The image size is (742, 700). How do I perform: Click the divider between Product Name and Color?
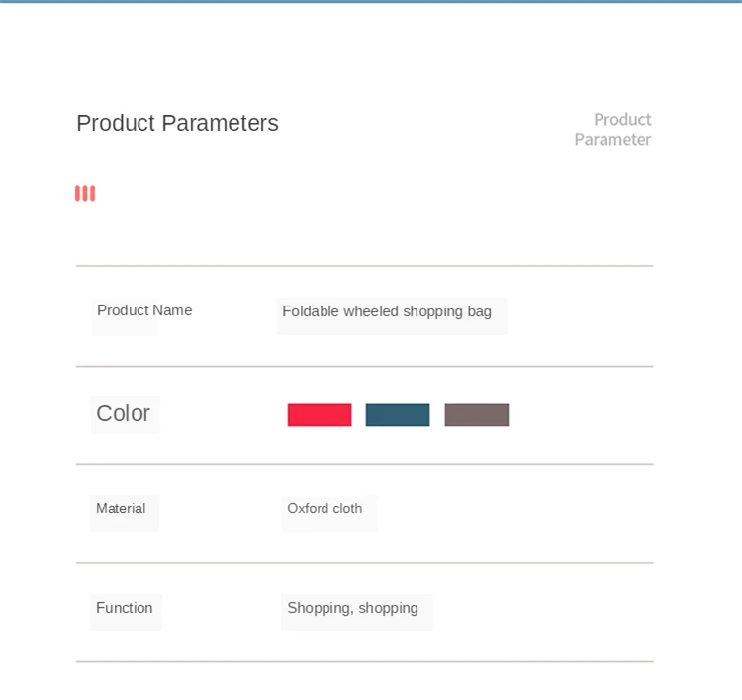364,366
